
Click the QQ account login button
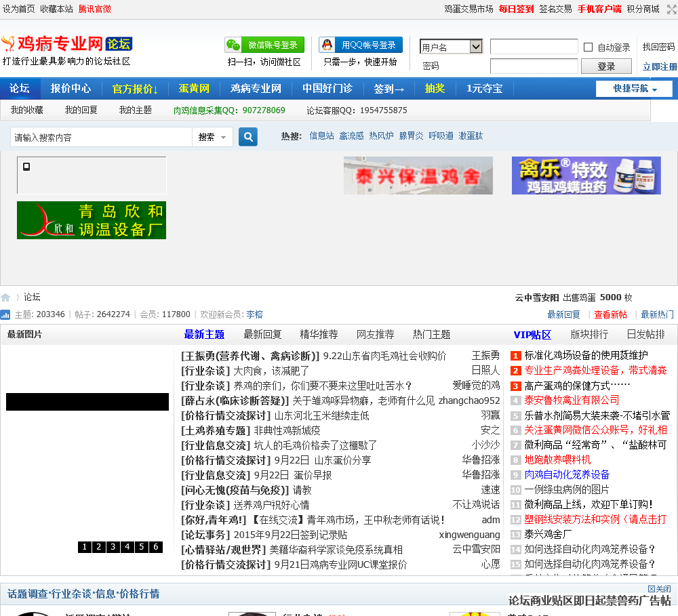[361, 45]
